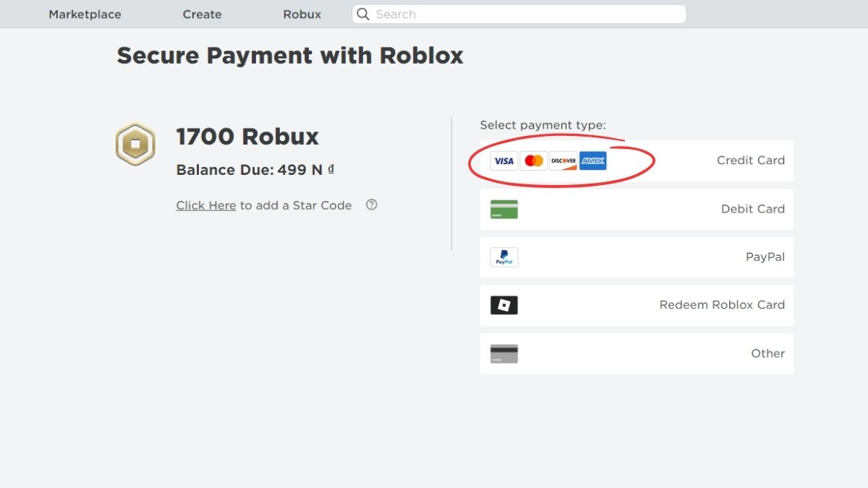The image size is (868, 488).
Task: Choose PayPal payment type
Action: pyautogui.click(x=637, y=257)
